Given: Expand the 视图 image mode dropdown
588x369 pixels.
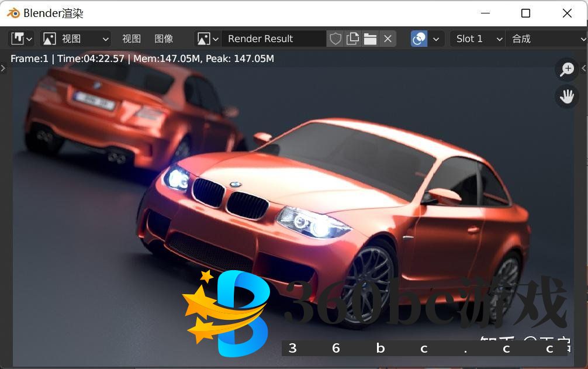Looking at the screenshot, I should 75,39.
